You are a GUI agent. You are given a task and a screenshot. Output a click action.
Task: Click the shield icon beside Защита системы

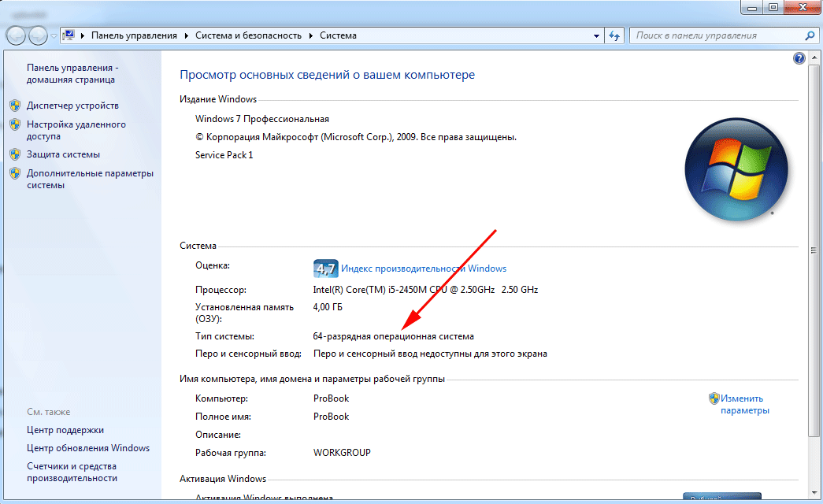(x=15, y=154)
